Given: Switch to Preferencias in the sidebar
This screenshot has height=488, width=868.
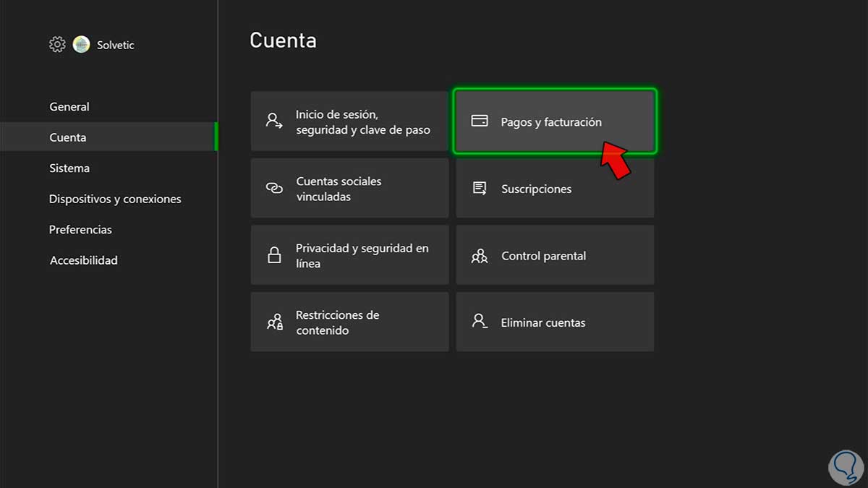Looking at the screenshot, I should [x=80, y=230].
